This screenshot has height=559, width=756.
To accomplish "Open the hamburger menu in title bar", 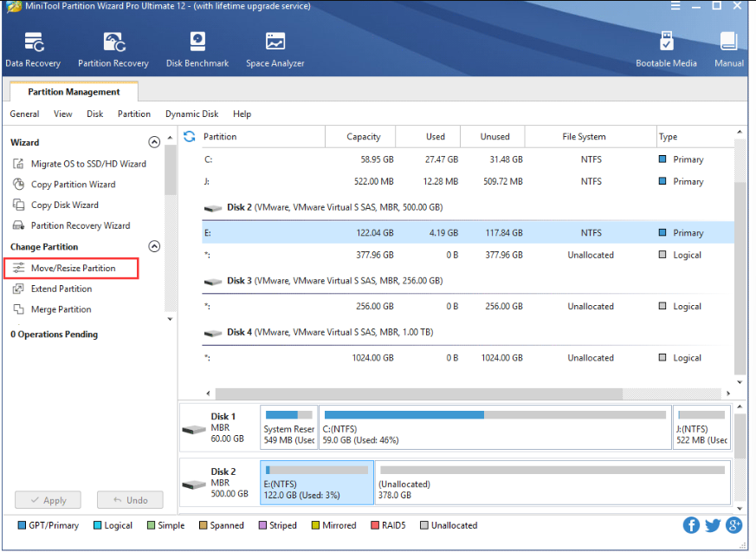I will [675, 6].
